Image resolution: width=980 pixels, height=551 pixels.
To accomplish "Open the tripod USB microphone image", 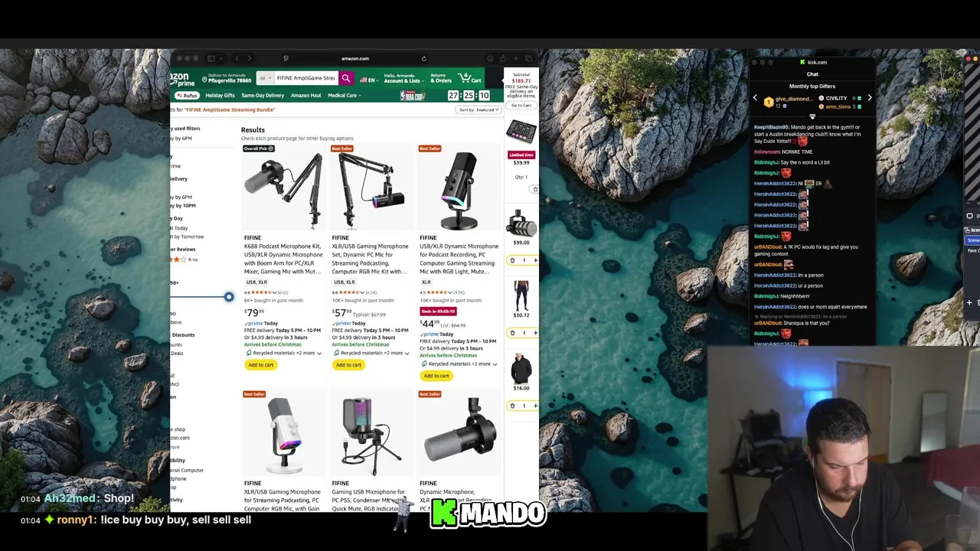I will pyautogui.click(x=371, y=436).
